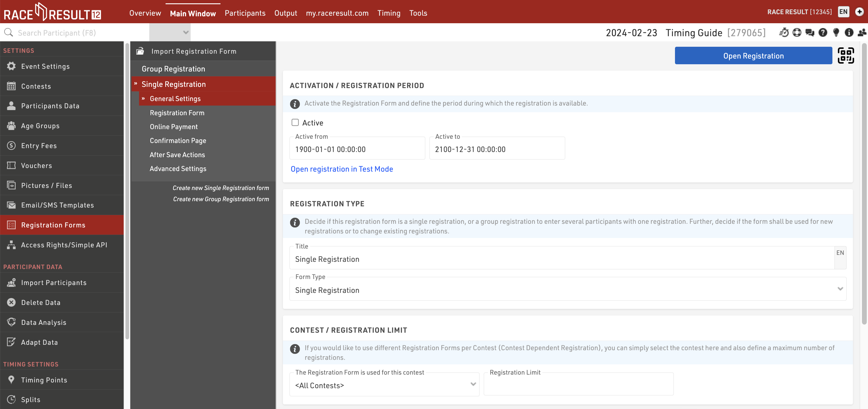Open the Advanced Settings submenu item
This screenshot has height=409, width=868.
coord(178,168)
